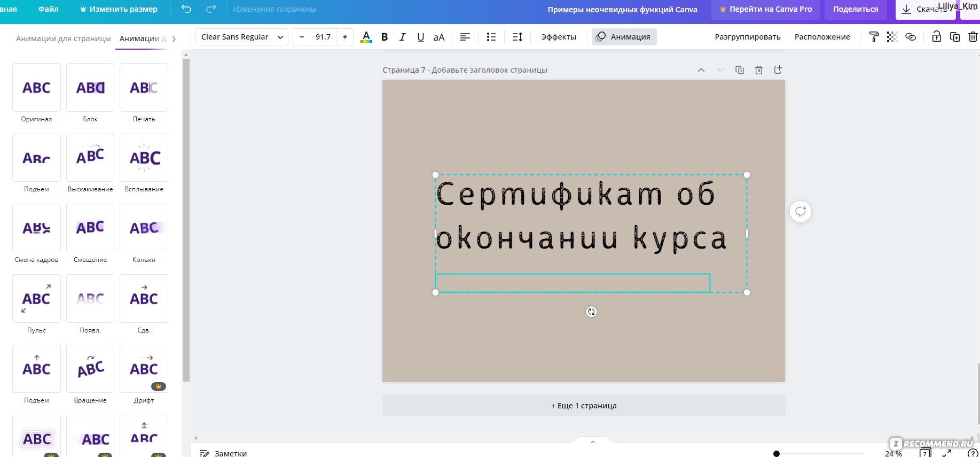Open transparency checkerboard icon
980x457 pixels.
pyautogui.click(x=892, y=37)
